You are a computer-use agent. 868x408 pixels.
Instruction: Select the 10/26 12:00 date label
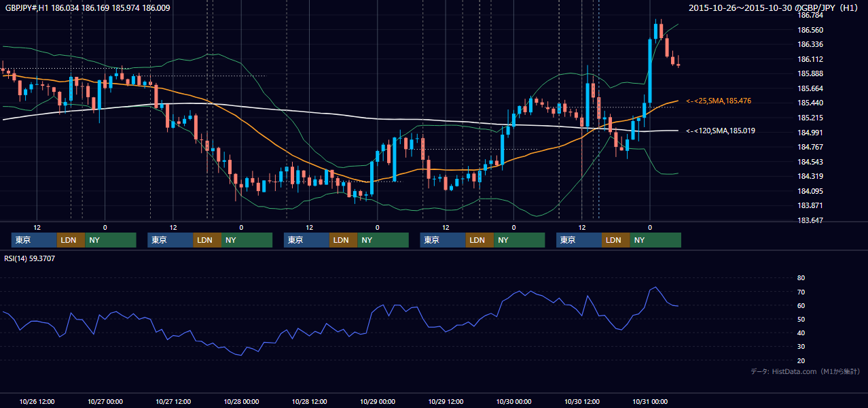tap(37, 401)
